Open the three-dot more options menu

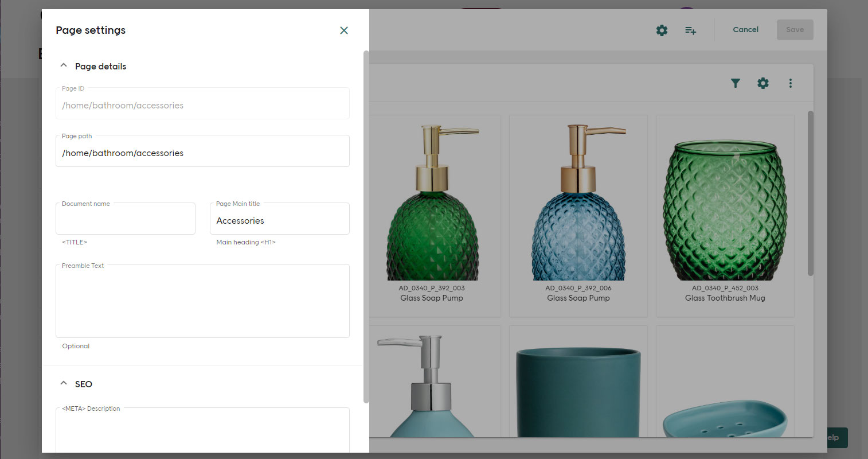click(791, 83)
